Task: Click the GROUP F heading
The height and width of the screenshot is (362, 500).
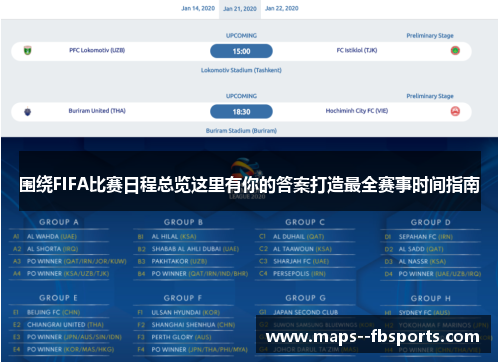Action: (x=183, y=298)
